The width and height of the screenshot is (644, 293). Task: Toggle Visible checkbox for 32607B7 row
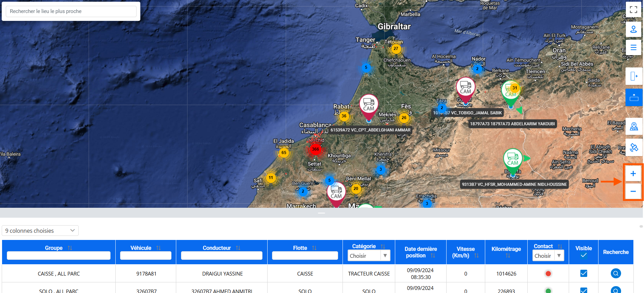583,290
